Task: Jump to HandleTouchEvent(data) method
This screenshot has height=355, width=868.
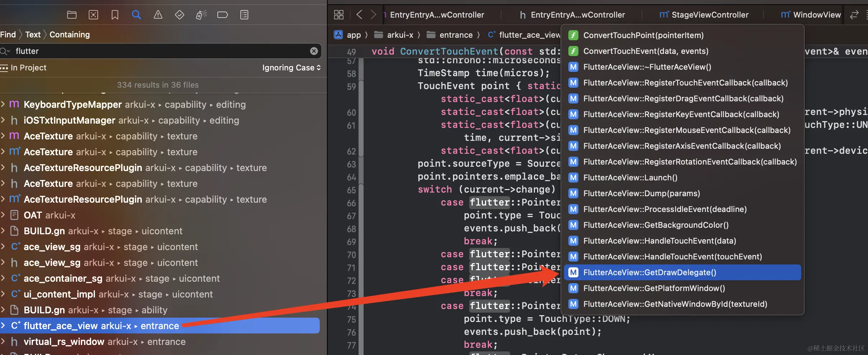Action: pyautogui.click(x=683, y=241)
